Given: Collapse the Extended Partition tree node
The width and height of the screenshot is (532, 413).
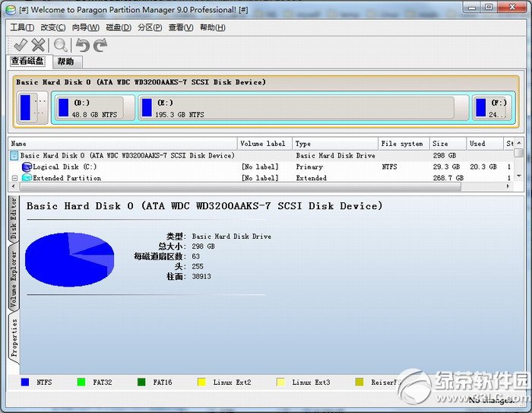Looking at the screenshot, I should [14, 178].
